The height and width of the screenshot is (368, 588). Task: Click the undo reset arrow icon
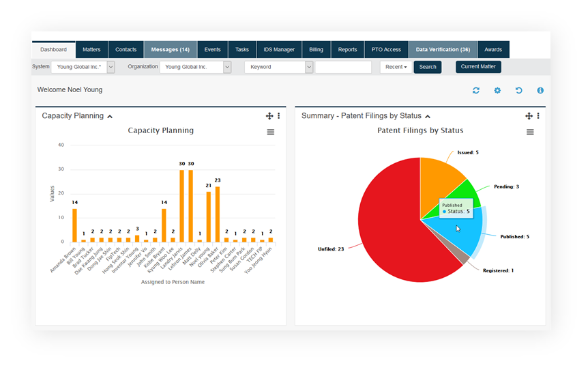pos(518,90)
